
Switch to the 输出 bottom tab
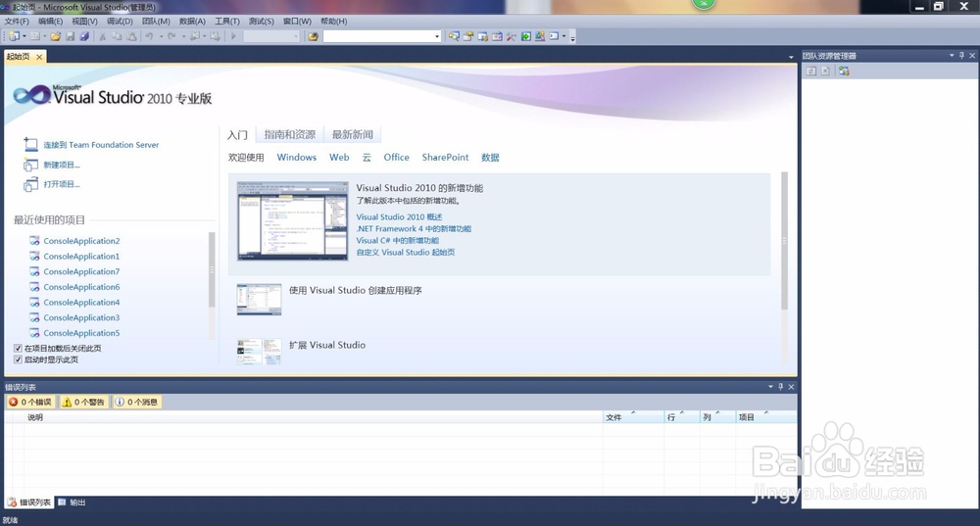click(x=72, y=502)
